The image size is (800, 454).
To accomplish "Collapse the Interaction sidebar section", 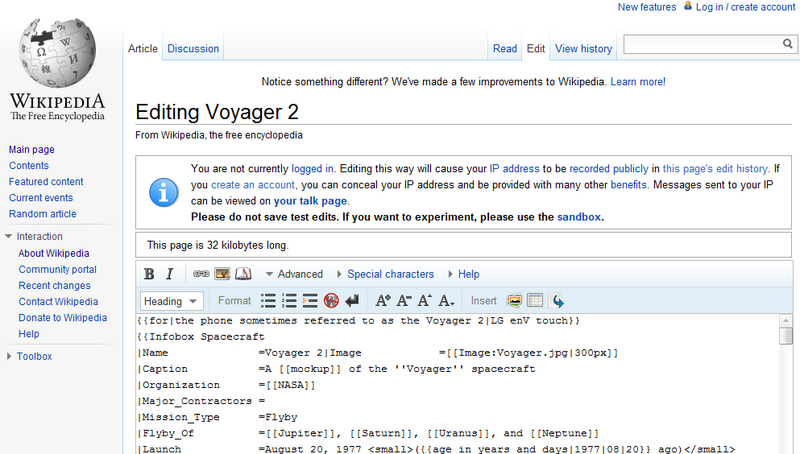I will (34, 236).
